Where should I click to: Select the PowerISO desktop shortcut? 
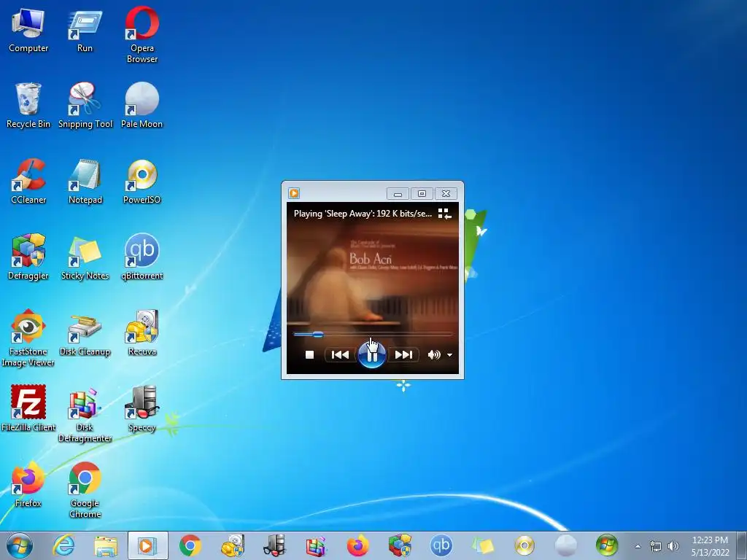click(x=142, y=182)
